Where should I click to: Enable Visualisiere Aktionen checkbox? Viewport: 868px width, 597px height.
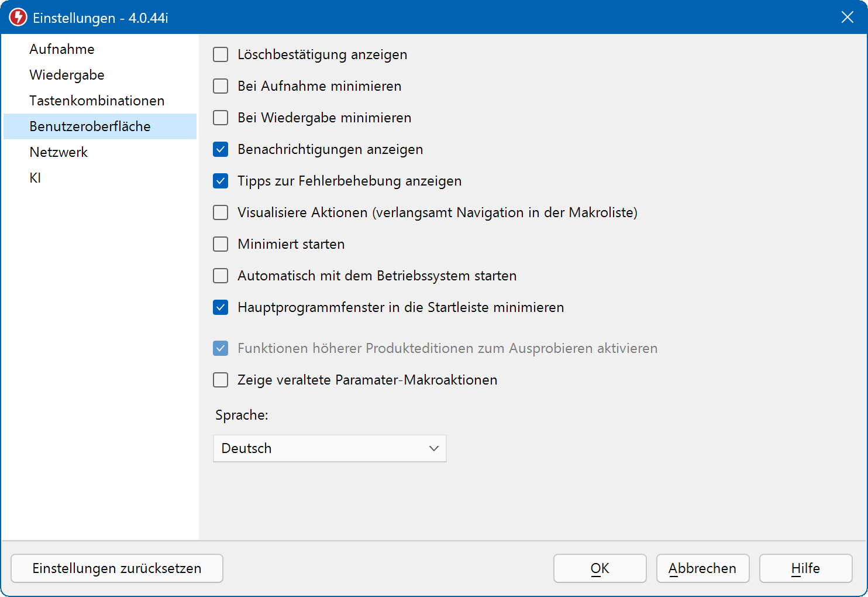click(221, 212)
